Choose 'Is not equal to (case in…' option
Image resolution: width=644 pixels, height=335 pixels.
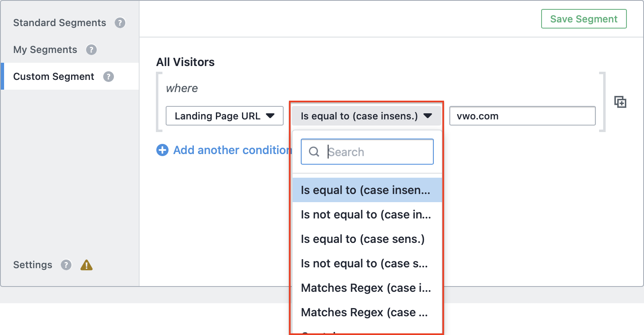tap(366, 215)
